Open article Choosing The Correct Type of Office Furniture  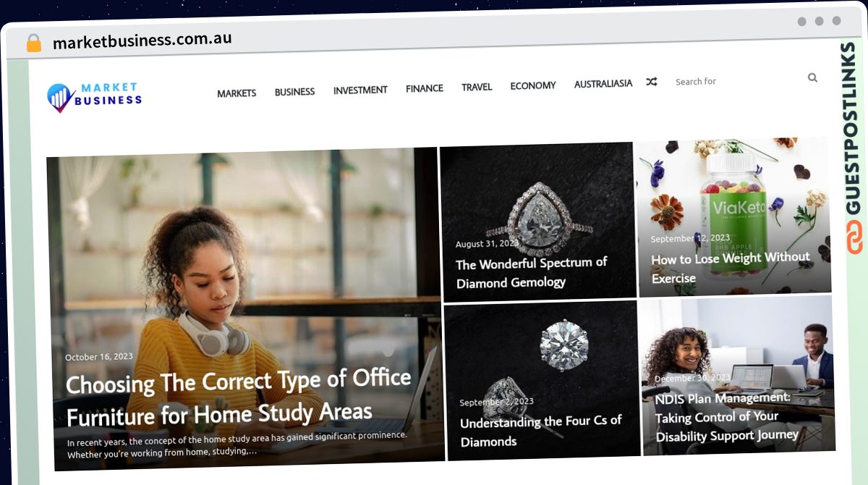pyautogui.click(x=239, y=398)
